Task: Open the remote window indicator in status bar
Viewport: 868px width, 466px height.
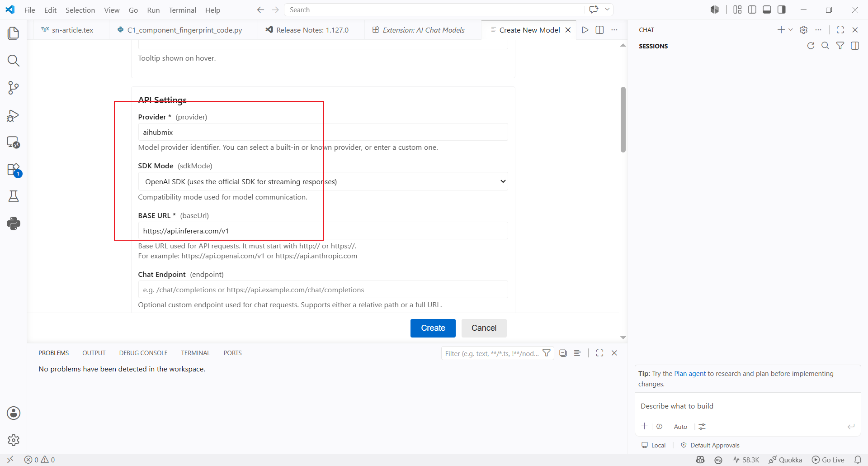Action: pos(10,460)
